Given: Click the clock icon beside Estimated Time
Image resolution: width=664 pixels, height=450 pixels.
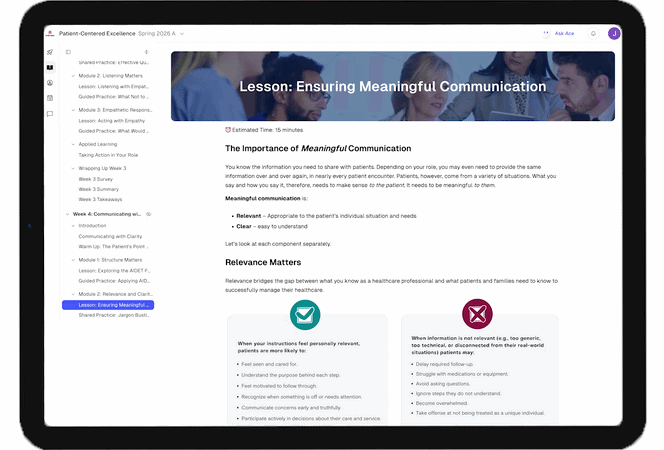Looking at the screenshot, I should pyautogui.click(x=228, y=130).
